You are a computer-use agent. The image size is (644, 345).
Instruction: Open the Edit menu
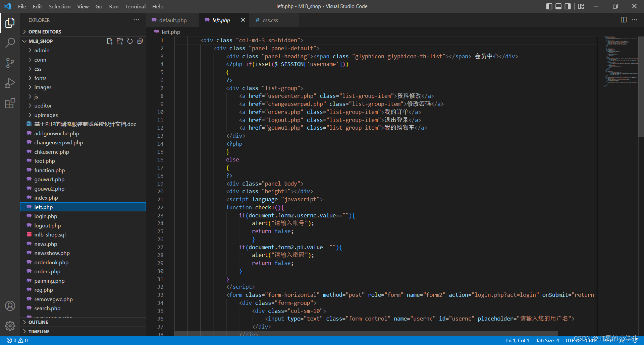click(37, 6)
